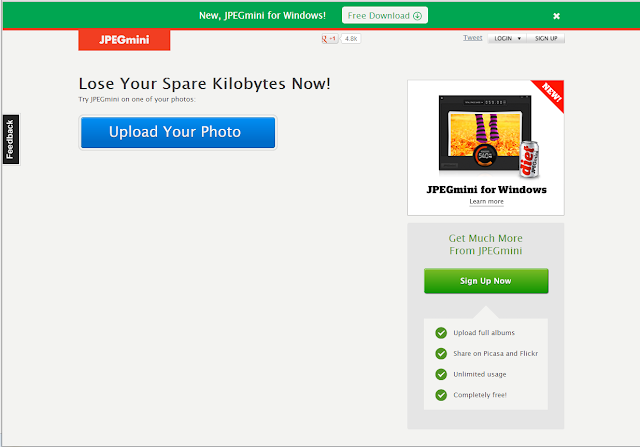Click the Share on Picasa and Flickr text
The image size is (640, 447).
click(496, 354)
